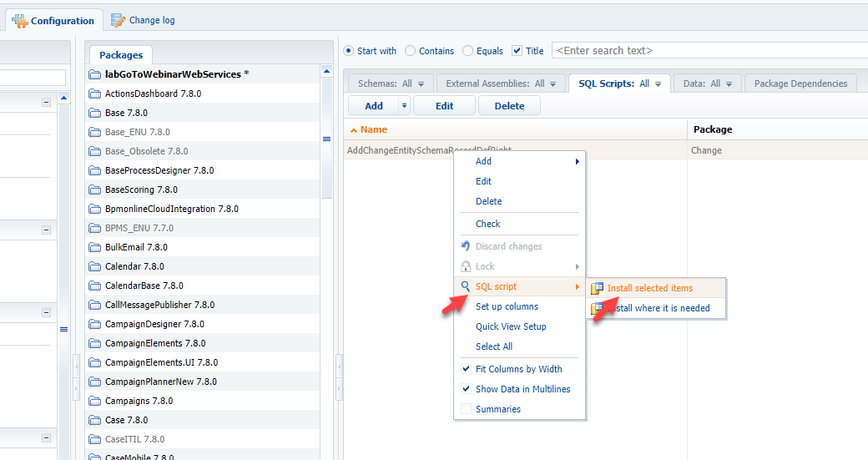Collapse the second left panel section
Viewport: 868px width, 460px height.
(47, 230)
